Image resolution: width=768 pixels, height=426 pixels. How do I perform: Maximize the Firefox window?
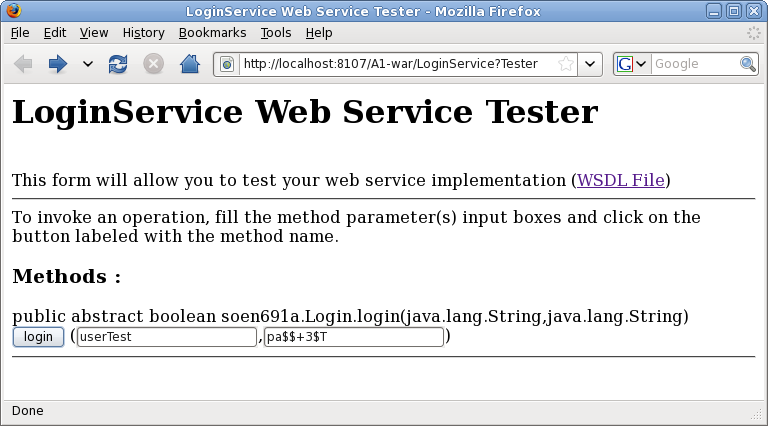(x=734, y=11)
